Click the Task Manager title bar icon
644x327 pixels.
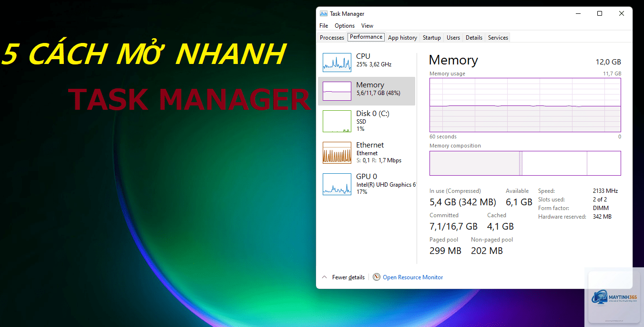pos(324,14)
